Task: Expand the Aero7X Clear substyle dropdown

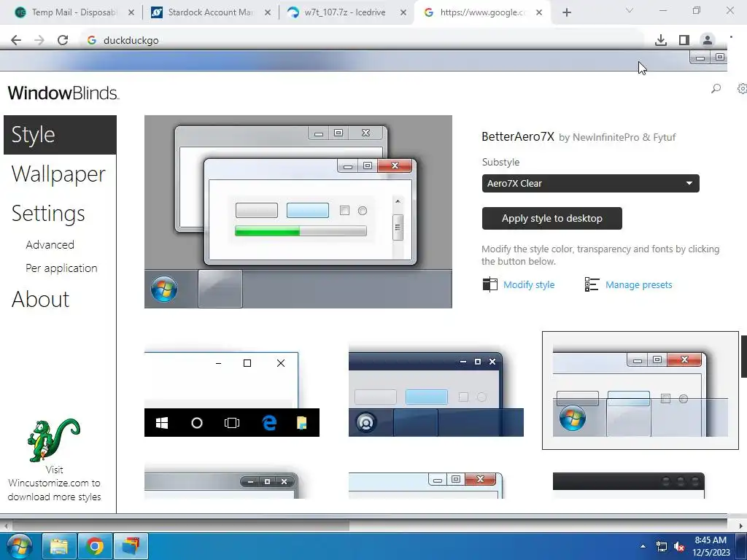Action: tap(590, 183)
